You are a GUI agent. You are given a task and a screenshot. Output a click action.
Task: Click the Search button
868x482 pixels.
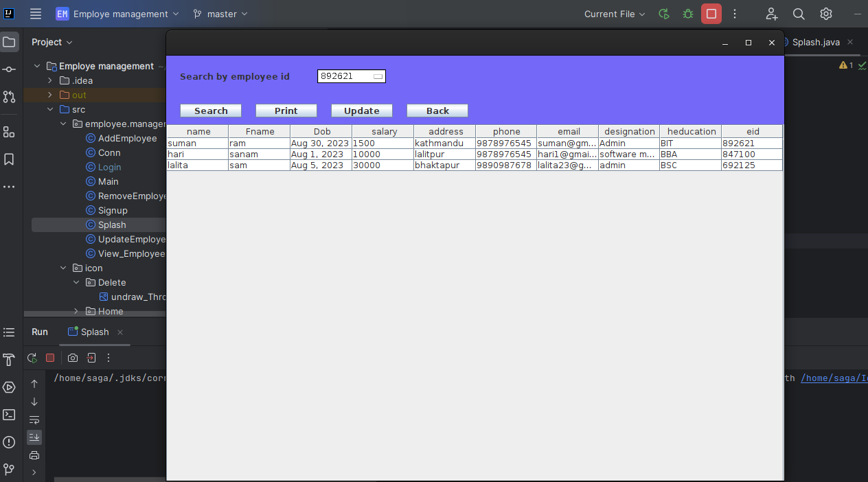pyautogui.click(x=211, y=111)
